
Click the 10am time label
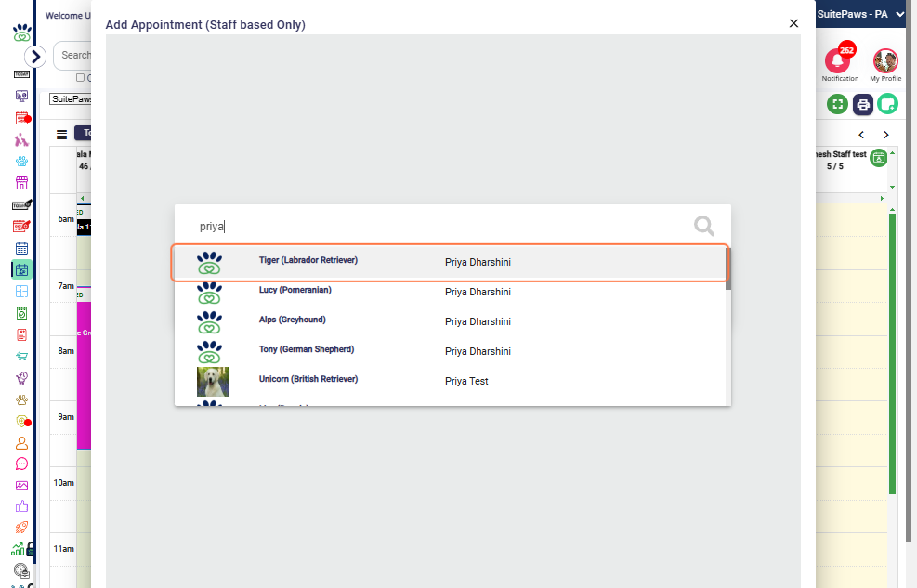click(64, 483)
